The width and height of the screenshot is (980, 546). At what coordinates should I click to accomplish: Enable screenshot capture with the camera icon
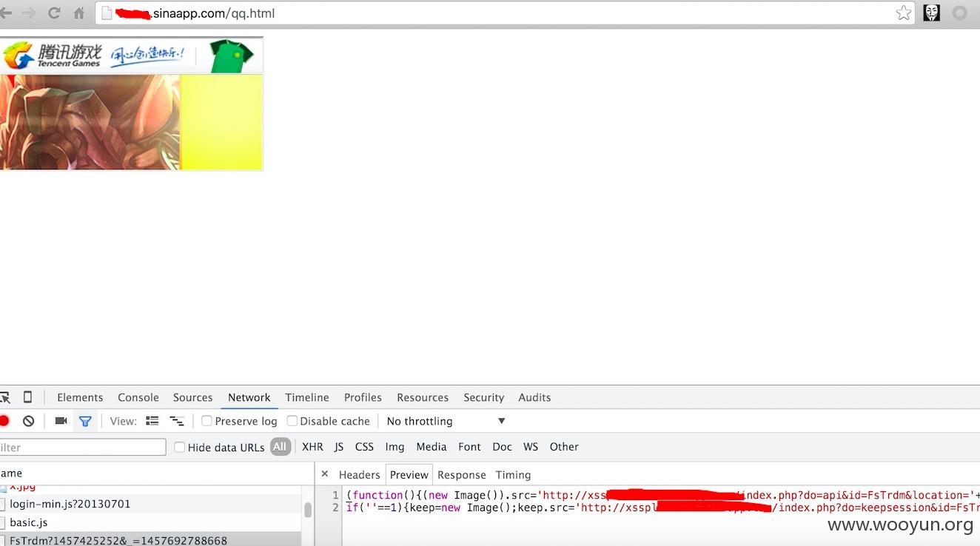pyautogui.click(x=61, y=421)
